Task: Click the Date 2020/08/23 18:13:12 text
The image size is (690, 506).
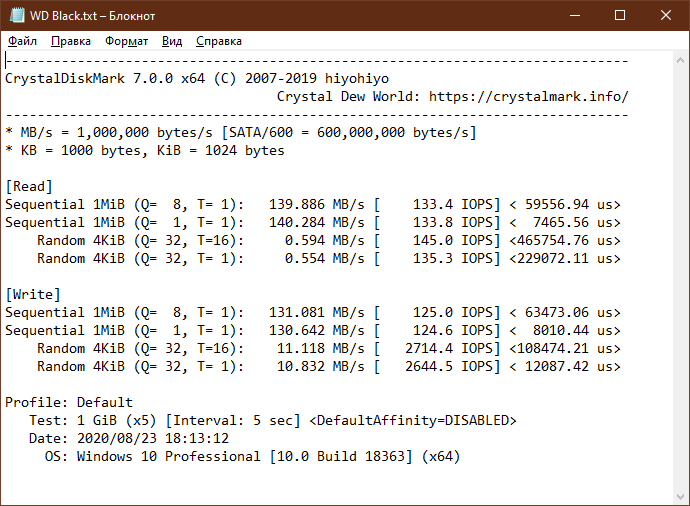Action: click(x=129, y=438)
